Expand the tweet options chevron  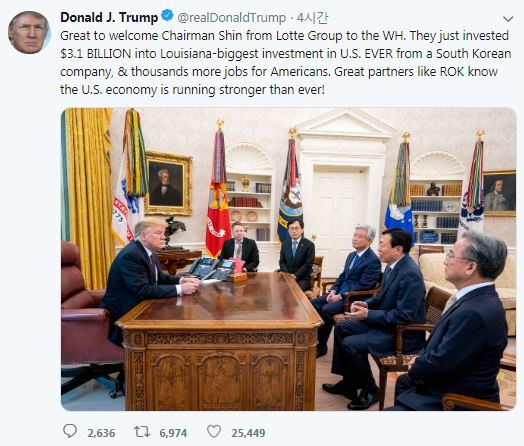pyautogui.click(x=508, y=19)
